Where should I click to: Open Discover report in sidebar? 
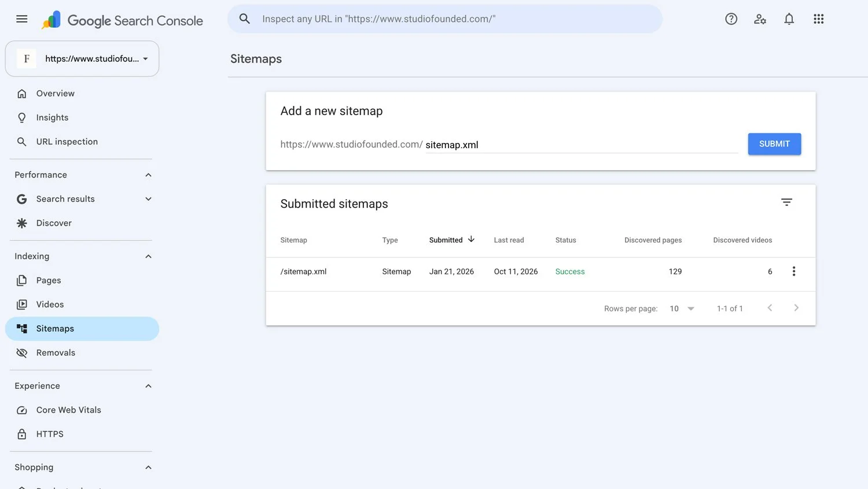click(x=82, y=223)
